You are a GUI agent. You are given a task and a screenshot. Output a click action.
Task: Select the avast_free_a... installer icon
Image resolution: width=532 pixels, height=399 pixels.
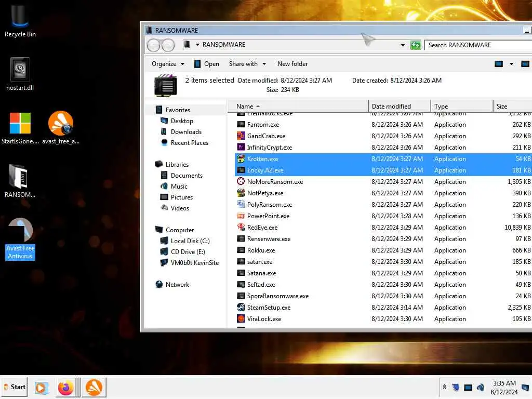tap(61, 128)
